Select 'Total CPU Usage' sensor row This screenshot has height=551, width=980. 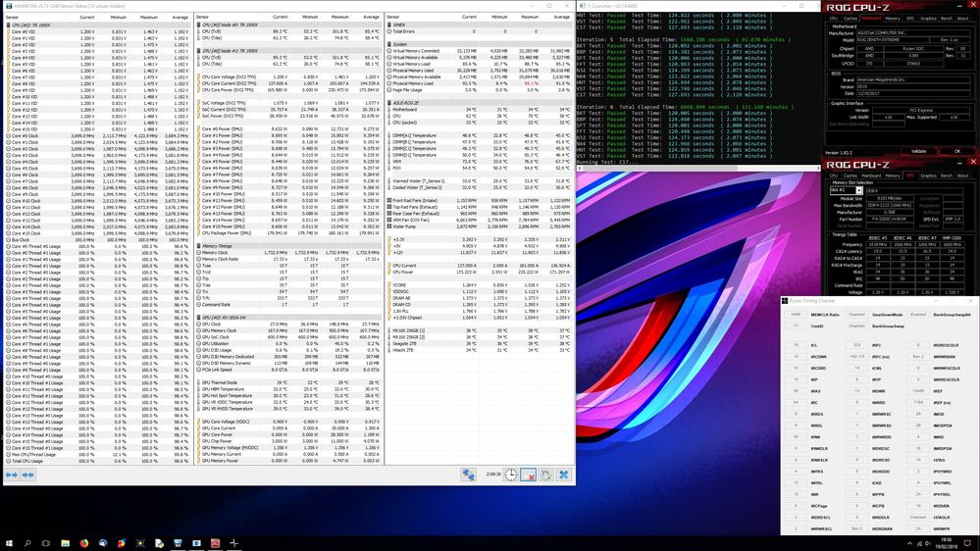97,461
